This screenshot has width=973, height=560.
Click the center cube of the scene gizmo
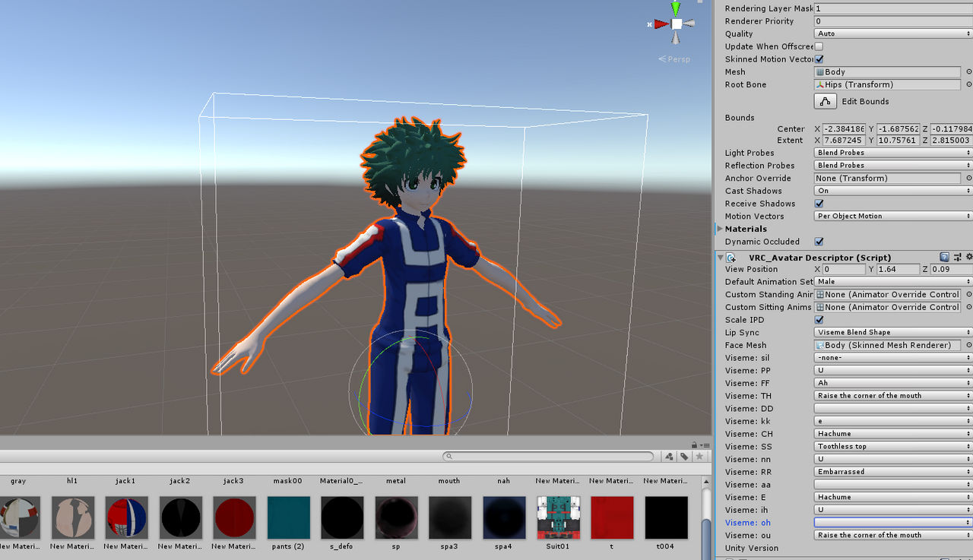(677, 24)
